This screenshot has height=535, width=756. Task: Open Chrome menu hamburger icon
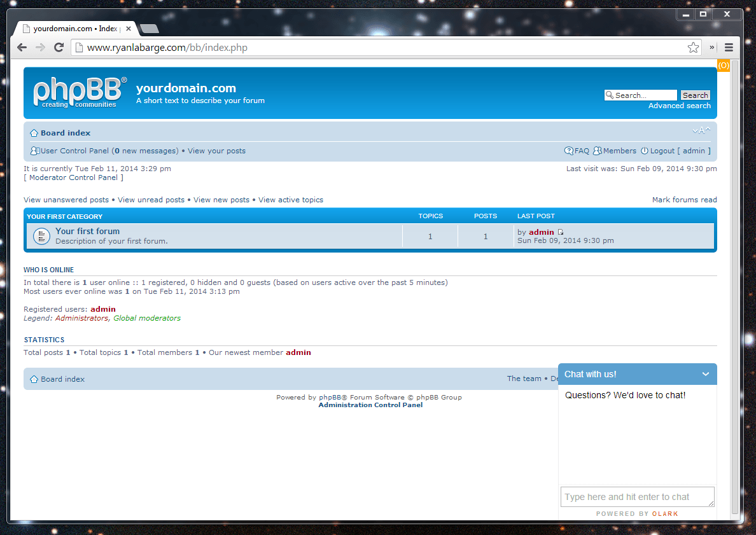[x=729, y=48]
